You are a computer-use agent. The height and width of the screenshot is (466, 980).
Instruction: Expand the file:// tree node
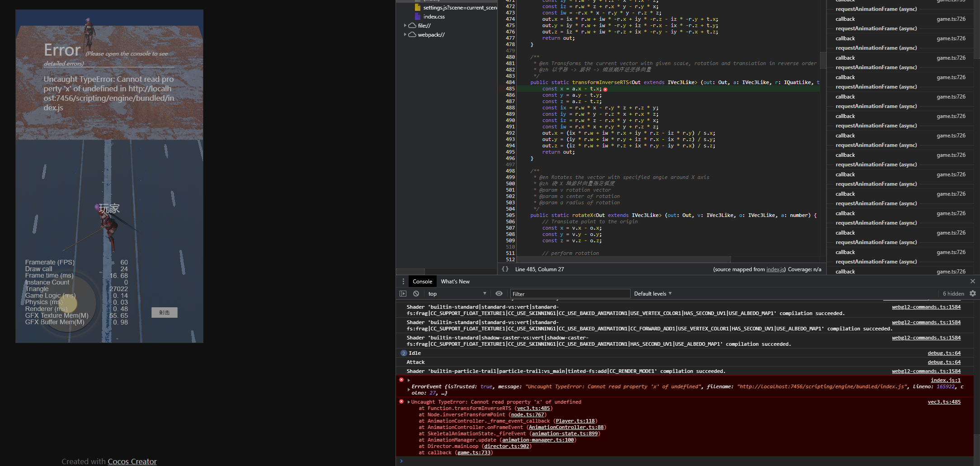[x=405, y=26]
